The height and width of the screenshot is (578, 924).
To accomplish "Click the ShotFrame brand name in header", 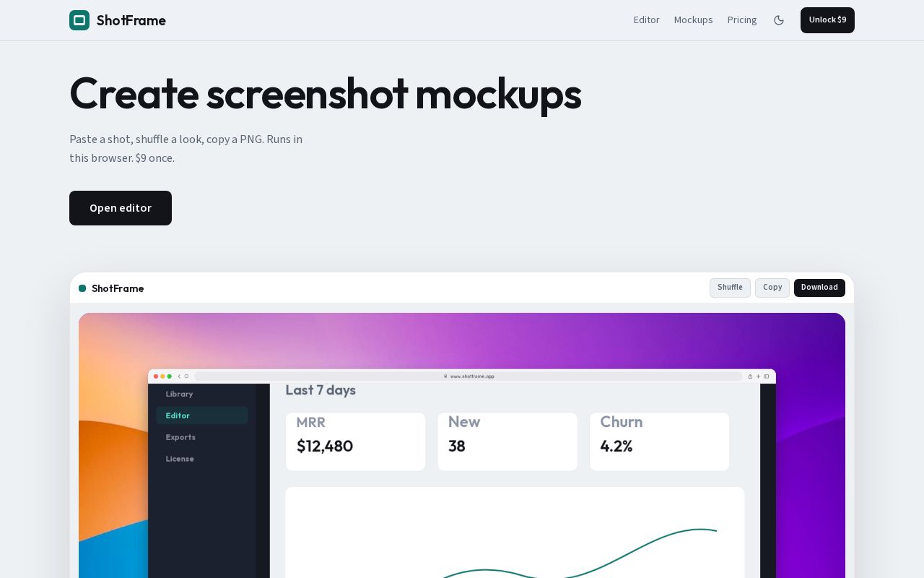I will (x=131, y=20).
